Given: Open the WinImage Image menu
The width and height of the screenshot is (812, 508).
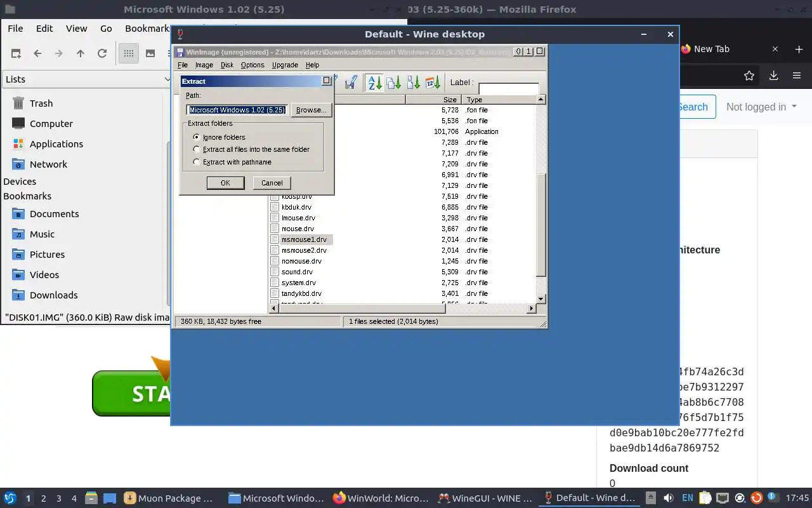Looking at the screenshot, I should coord(204,65).
